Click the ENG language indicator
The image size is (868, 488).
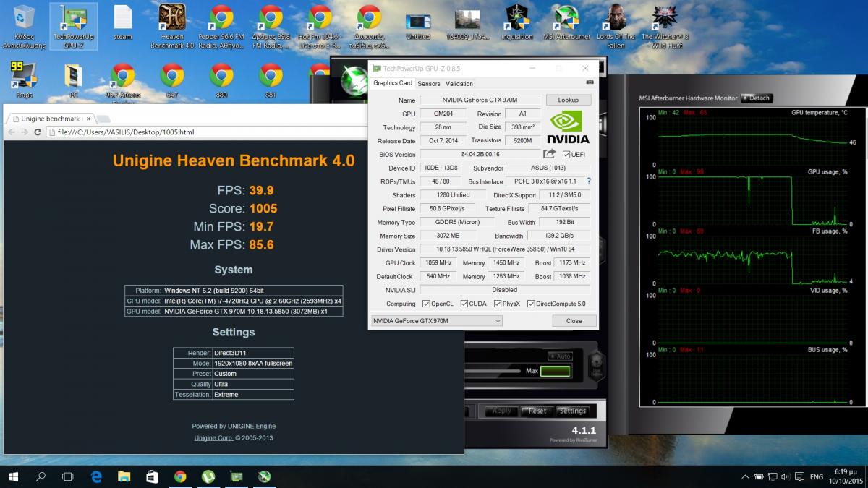[x=816, y=477]
